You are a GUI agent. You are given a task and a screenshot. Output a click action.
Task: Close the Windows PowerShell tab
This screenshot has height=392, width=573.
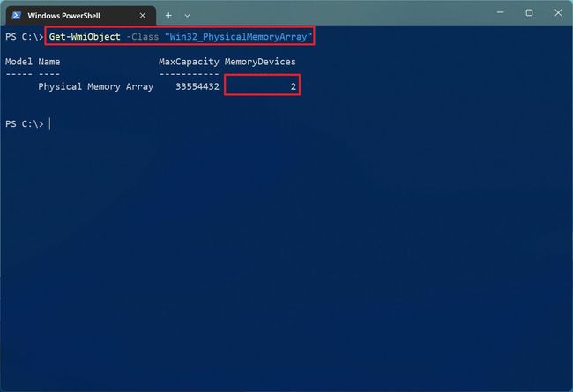pyautogui.click(x=143, y=16)
